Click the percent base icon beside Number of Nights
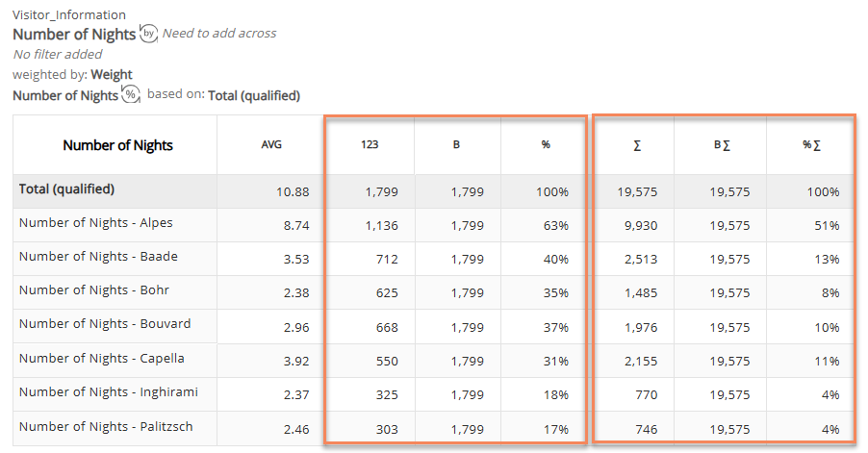Viewport: 868px width, 453px height. click(131, 94)
